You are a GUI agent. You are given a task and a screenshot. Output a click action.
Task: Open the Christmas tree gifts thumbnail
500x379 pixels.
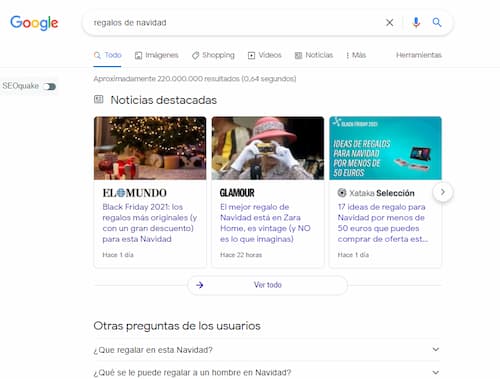(150, 148)
